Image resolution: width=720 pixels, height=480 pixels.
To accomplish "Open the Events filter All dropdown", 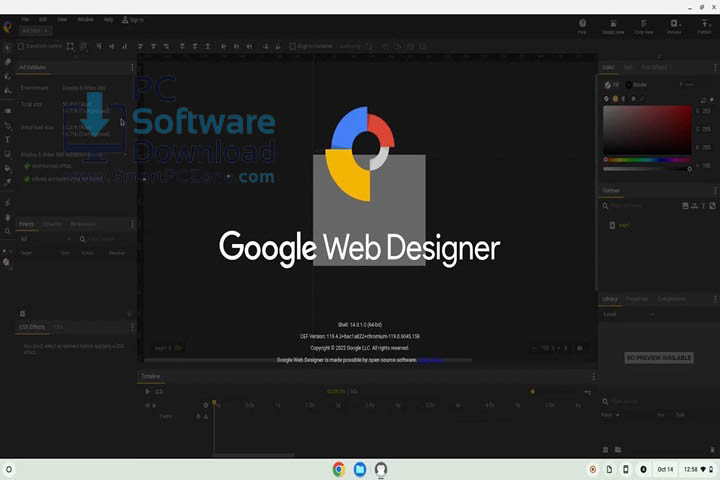I will tap(46, 239).
